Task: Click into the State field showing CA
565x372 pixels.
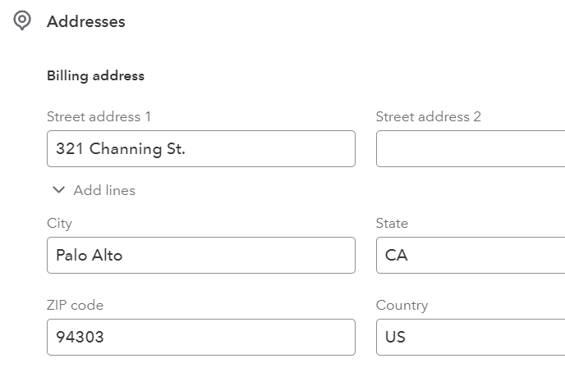Action: pyautogui.click(x=471, y=255)
